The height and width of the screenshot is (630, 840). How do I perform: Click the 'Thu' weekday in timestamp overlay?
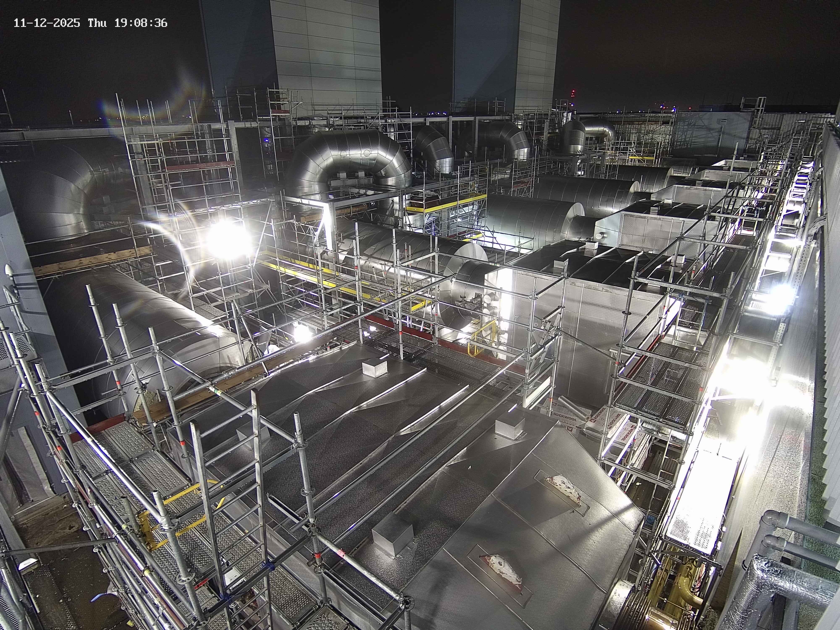[97, 23]
